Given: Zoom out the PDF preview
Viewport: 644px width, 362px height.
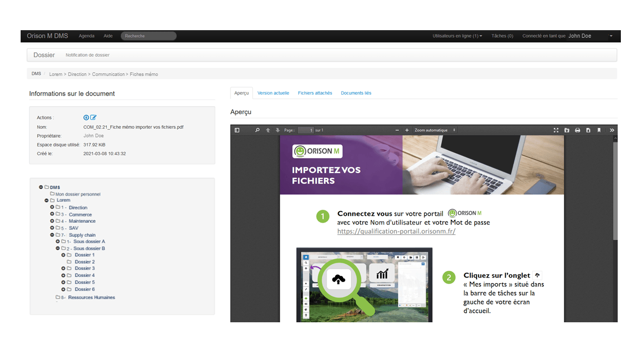Looking at the screenshot, I should click(x=397, y=130).
